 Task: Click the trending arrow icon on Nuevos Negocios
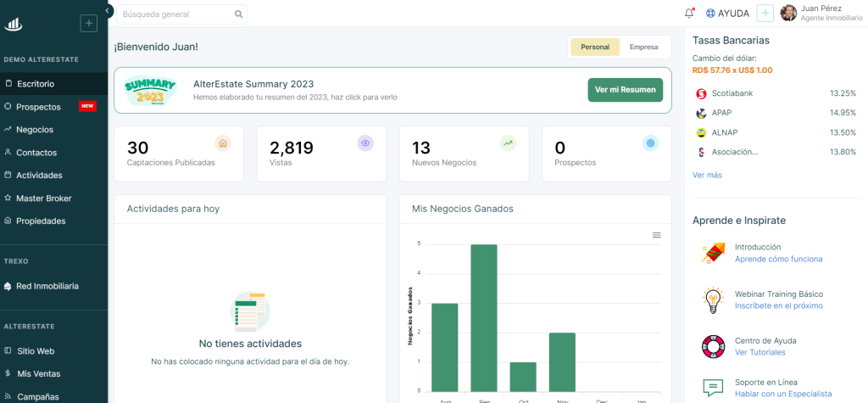click(x=508, y=143)
